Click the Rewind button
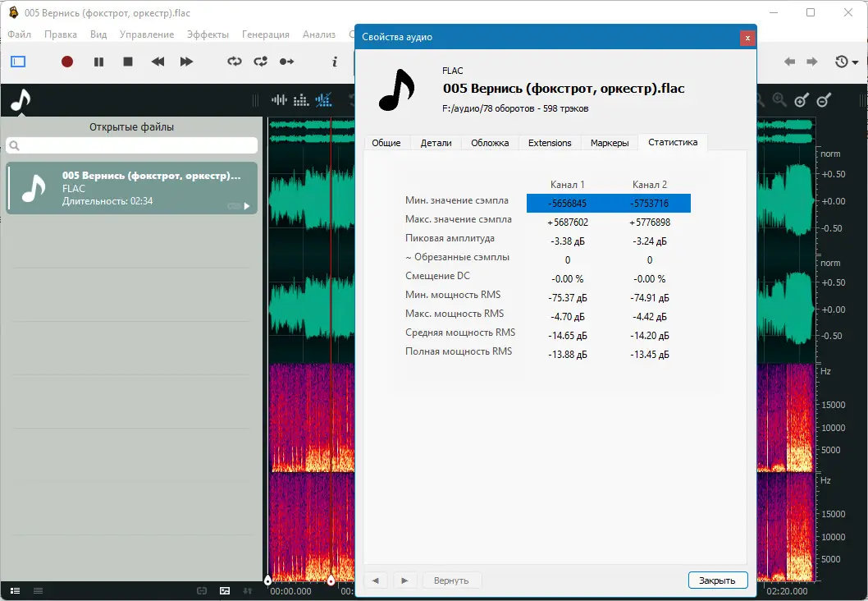Image resolution: width=868 pixels, height=601 pixels. click(158, 62)
